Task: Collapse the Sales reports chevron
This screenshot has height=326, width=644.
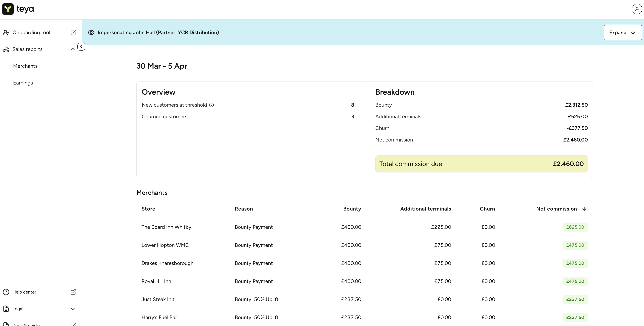Action: (73, 49)
